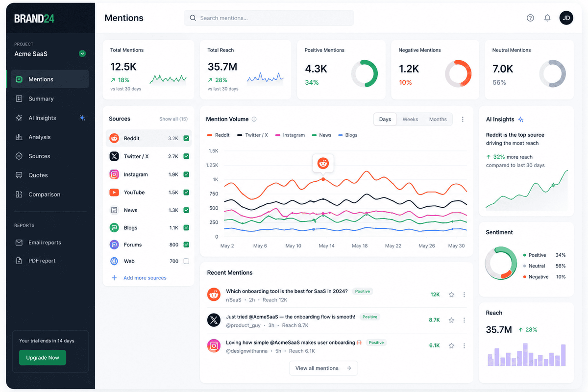Uncheck the Instagram source checkbox
Image resolution: width=588 pixels, height=392 pixels.
[186, 174]
